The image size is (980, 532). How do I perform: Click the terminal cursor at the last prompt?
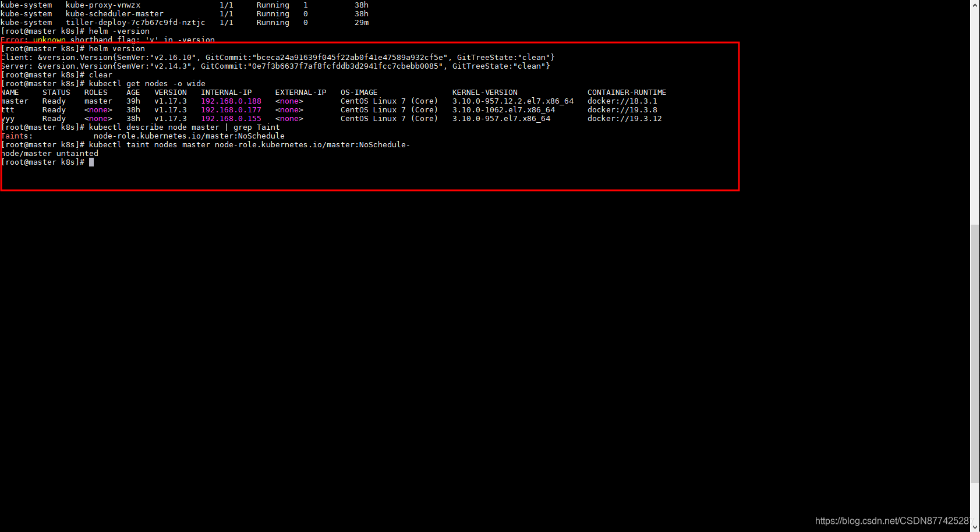[91, 162]
